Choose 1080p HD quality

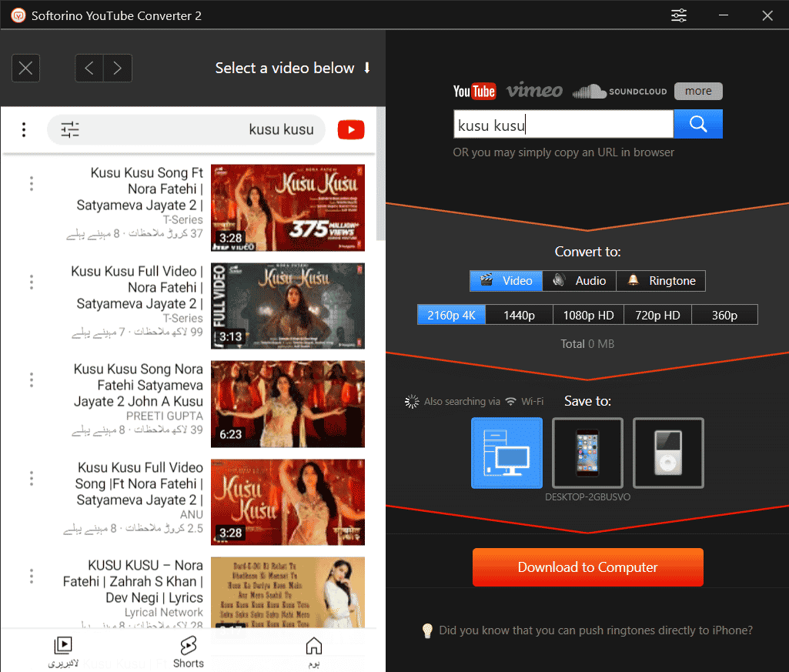coord(588,315)
